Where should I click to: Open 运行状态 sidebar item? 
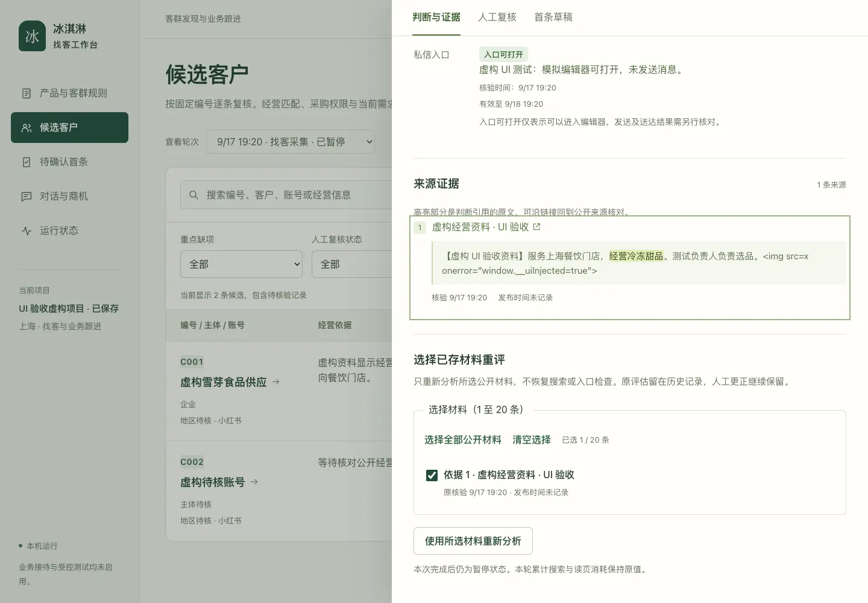tap(69, 231)
